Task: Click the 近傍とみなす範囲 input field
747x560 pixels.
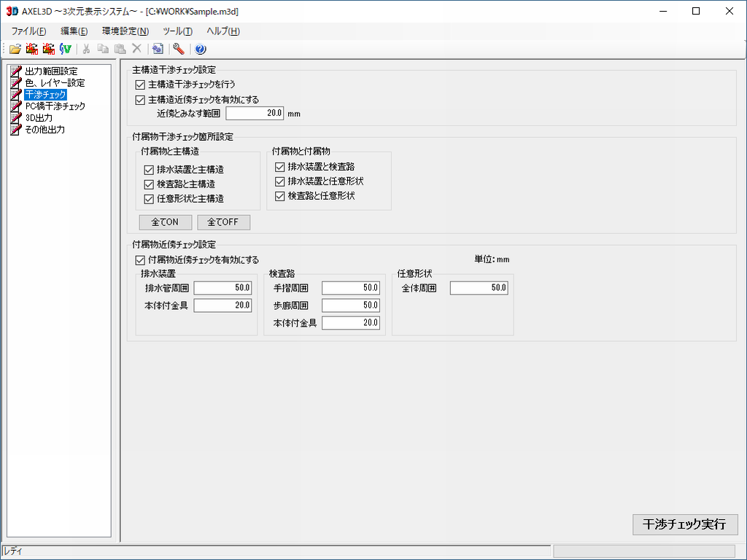Action: (255, 113)
